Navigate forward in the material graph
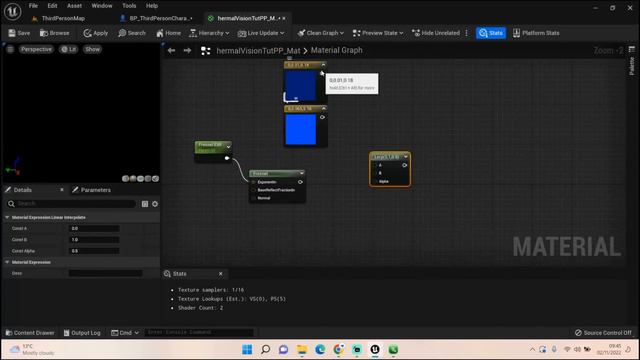 187,51
